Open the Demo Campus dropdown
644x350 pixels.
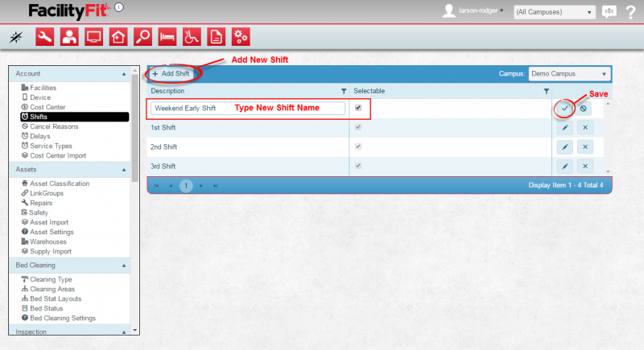click(569, 73)
